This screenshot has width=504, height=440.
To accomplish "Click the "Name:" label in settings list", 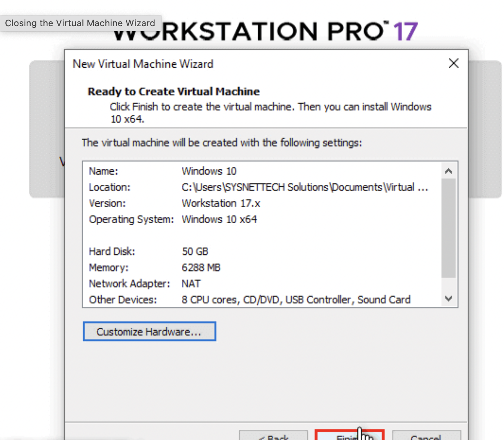I will pyautogui.click(x=103, y=171).
